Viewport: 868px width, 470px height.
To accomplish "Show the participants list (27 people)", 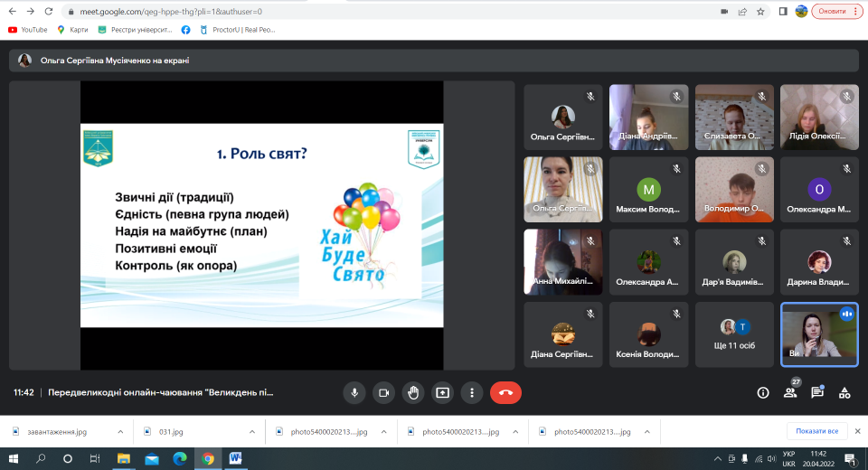I will [x=790, y=392].
